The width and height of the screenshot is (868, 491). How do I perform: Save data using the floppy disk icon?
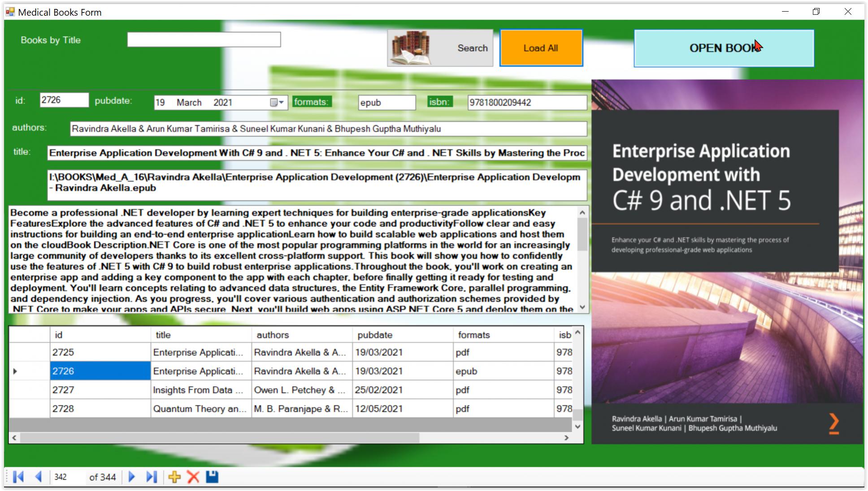click(x=212, y=477)
